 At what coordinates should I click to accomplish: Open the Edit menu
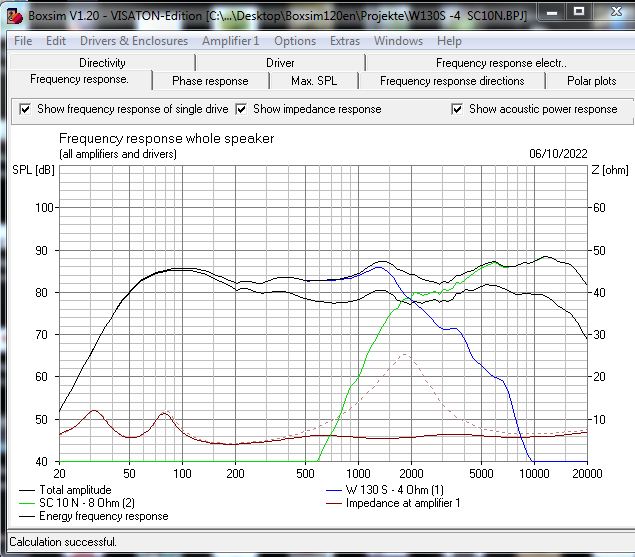coord(55,41)
